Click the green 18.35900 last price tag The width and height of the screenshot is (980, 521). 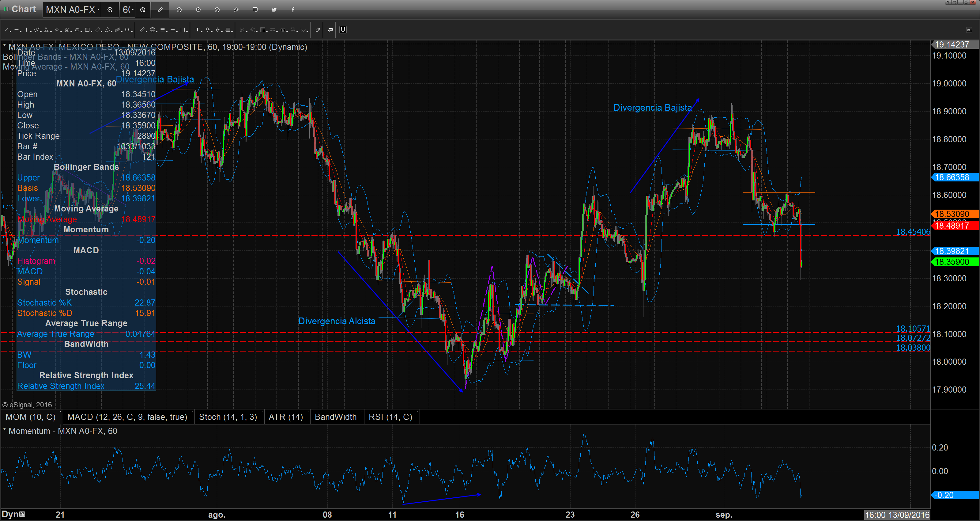(955, 262)
